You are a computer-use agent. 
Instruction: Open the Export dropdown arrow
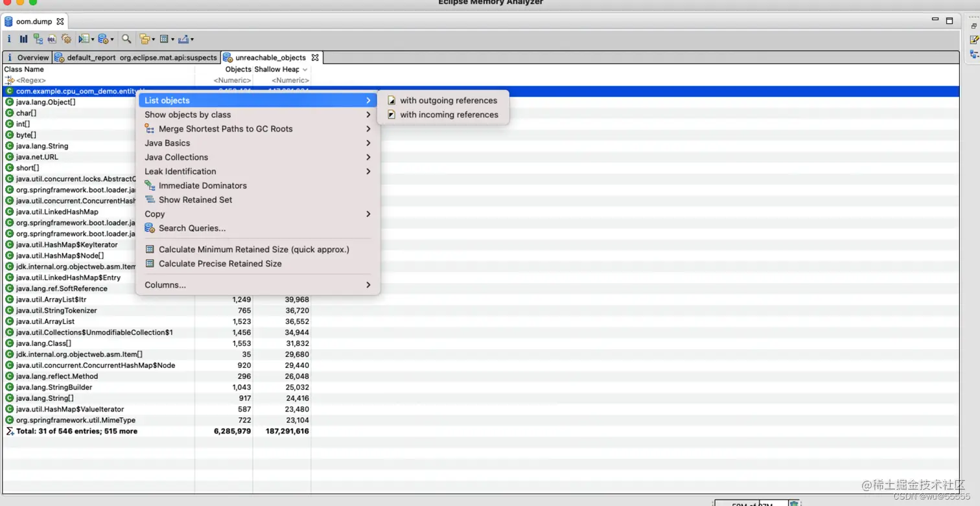(x=192, y=40)
